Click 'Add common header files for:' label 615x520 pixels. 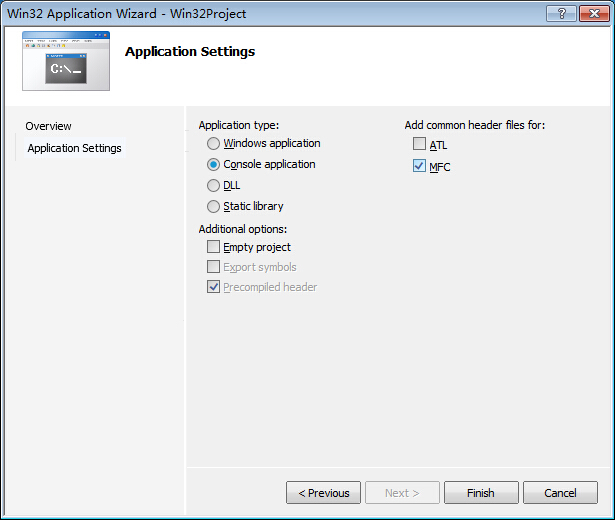click(475, 125)
